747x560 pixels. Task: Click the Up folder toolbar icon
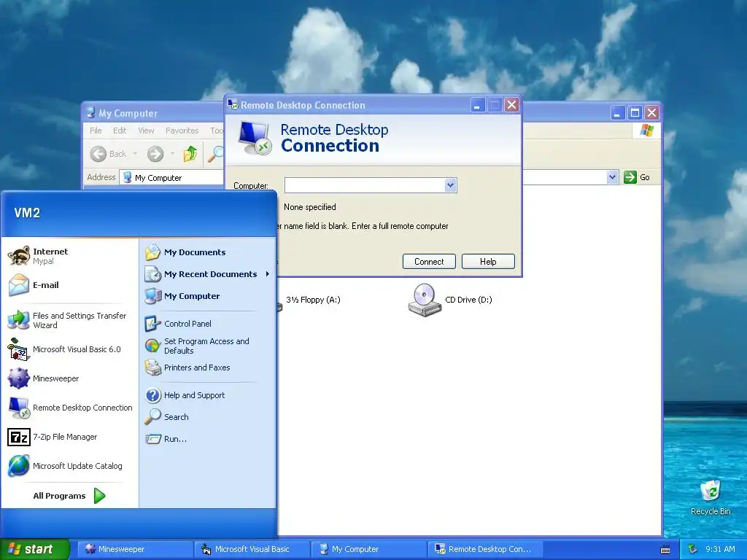click(x=190, y=153)
